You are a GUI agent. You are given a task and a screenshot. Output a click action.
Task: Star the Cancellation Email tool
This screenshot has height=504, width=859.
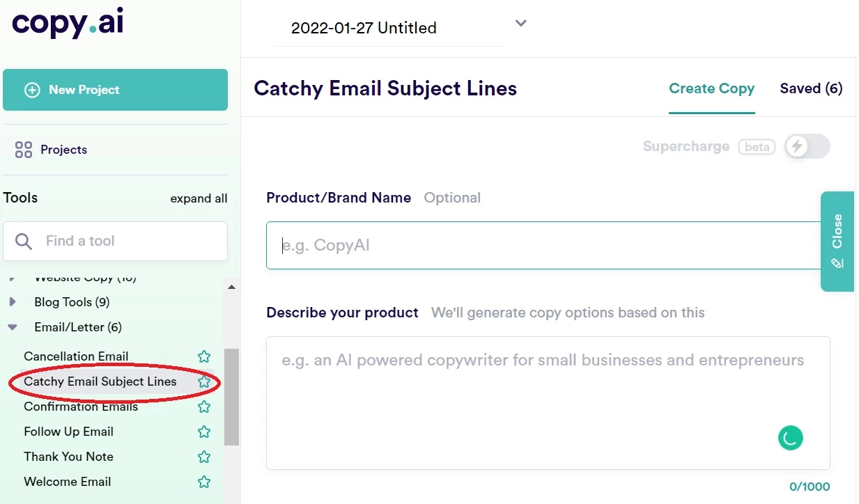pos(204,356)
